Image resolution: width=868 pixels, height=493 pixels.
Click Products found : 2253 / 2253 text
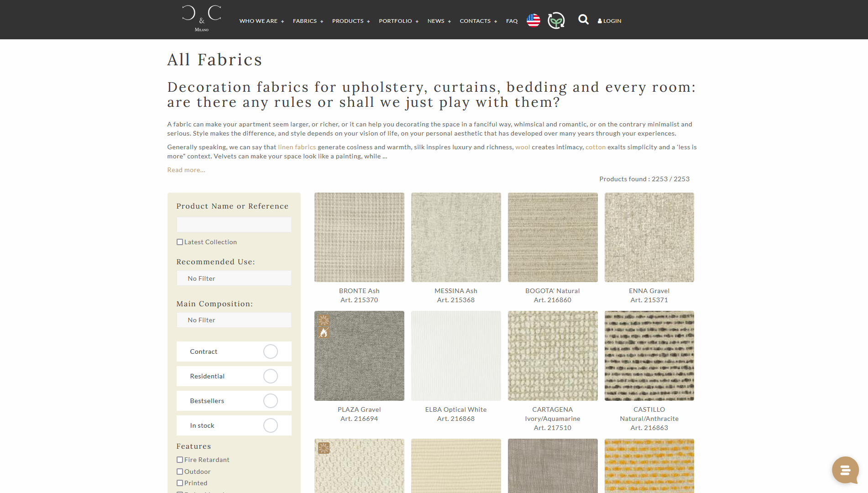click(x=644, y=179)
